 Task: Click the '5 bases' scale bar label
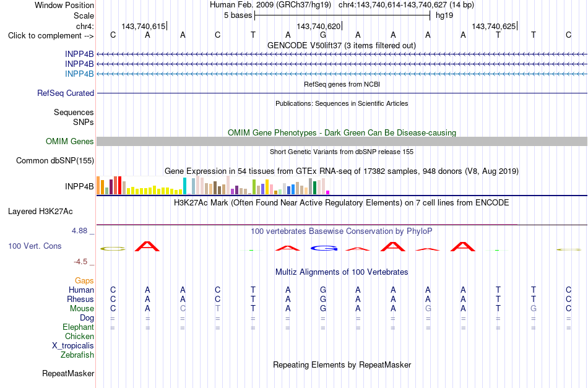click(238, 15)
